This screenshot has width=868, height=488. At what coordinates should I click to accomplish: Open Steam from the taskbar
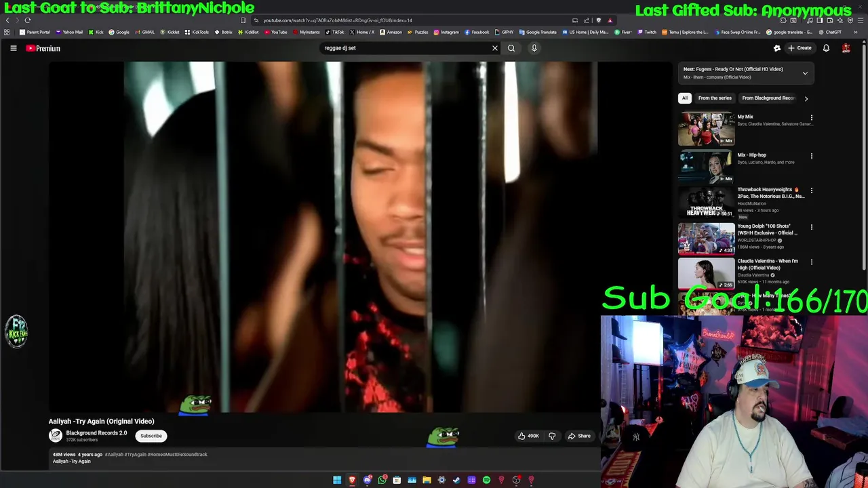tap(456, 480)
